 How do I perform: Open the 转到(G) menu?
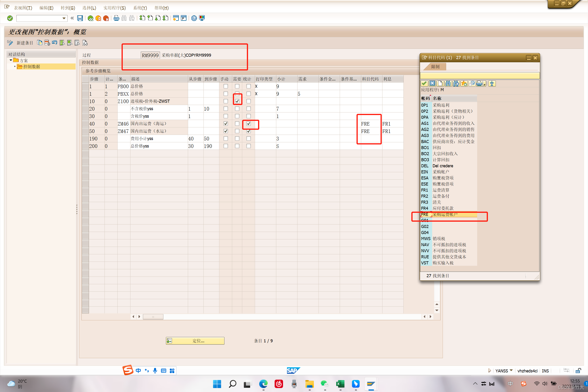tap(68, 8)
